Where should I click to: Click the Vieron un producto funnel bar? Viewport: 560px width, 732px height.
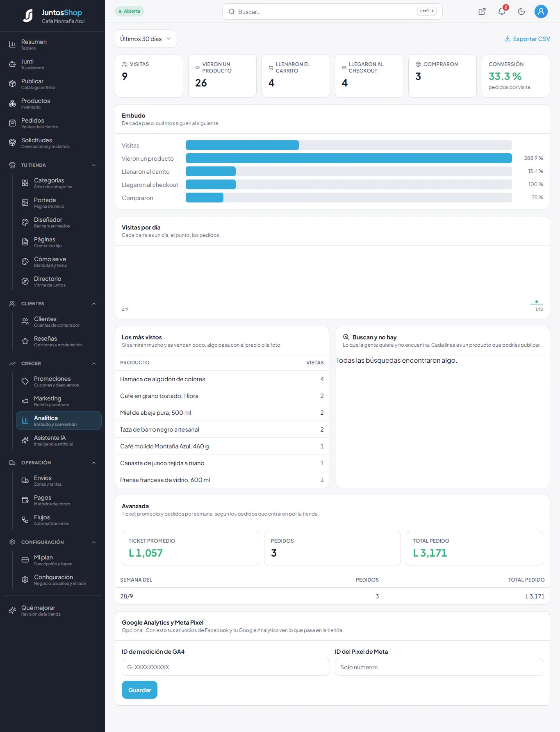pos(348,158)
